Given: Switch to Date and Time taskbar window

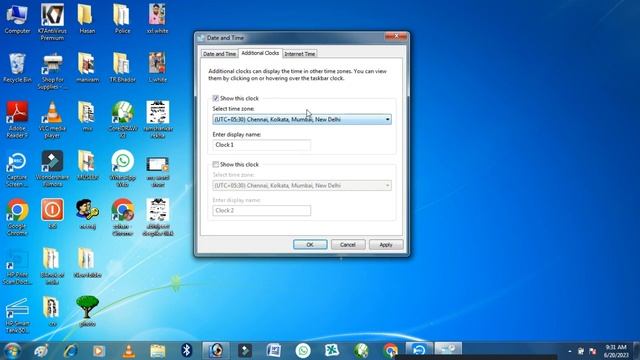Looking at the screenshot, I should pos(448,349).
